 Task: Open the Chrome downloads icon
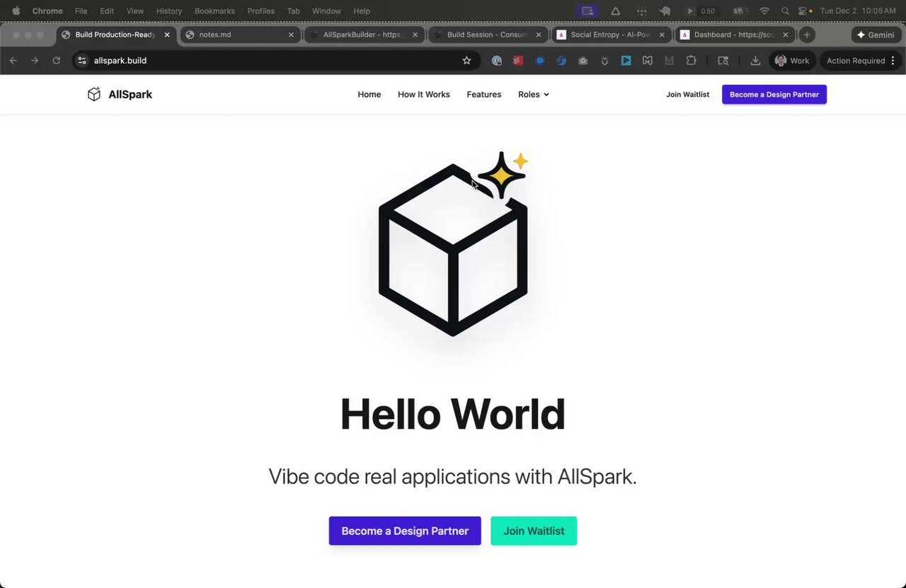click(x=755, y=61)
